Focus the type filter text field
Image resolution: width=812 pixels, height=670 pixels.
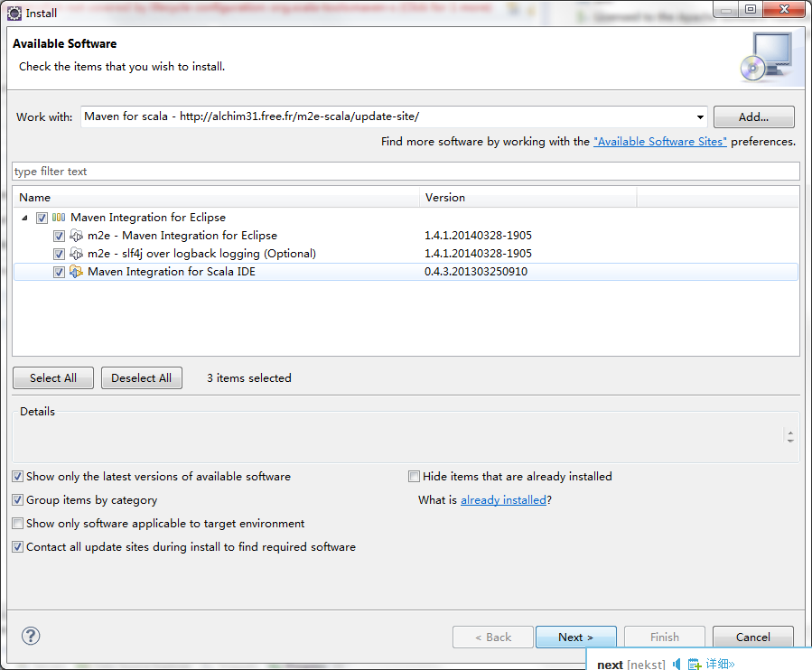pos(406,172)
